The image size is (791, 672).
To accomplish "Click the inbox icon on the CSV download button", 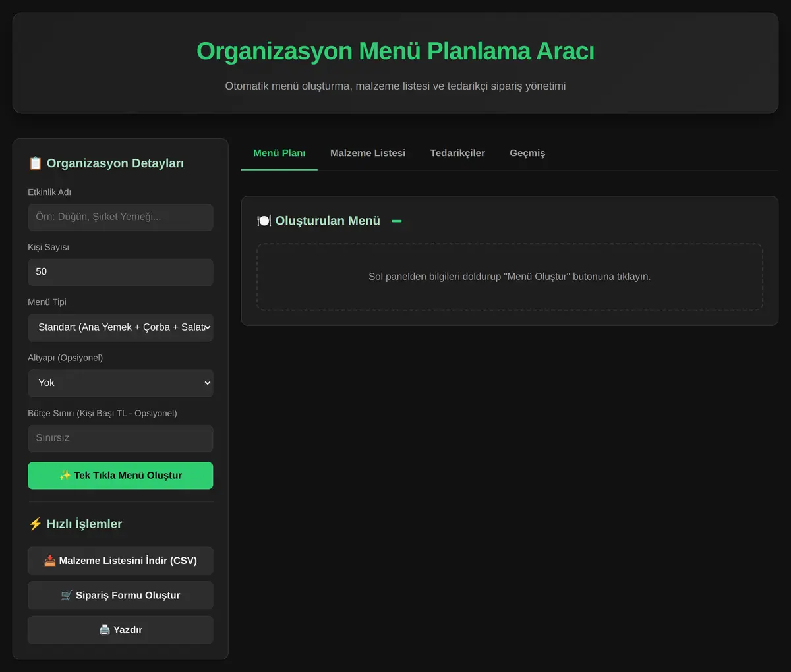I will point(49,561).
